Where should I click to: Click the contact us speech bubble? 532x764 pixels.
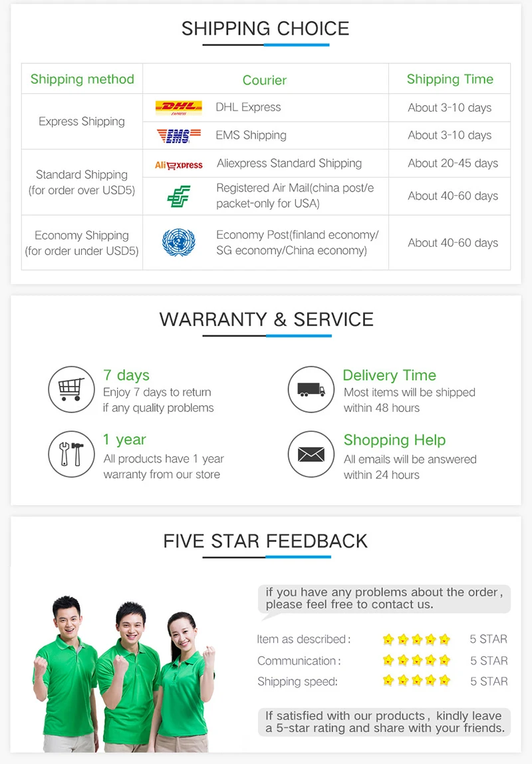pyautogui.click(x=384, y=600)
